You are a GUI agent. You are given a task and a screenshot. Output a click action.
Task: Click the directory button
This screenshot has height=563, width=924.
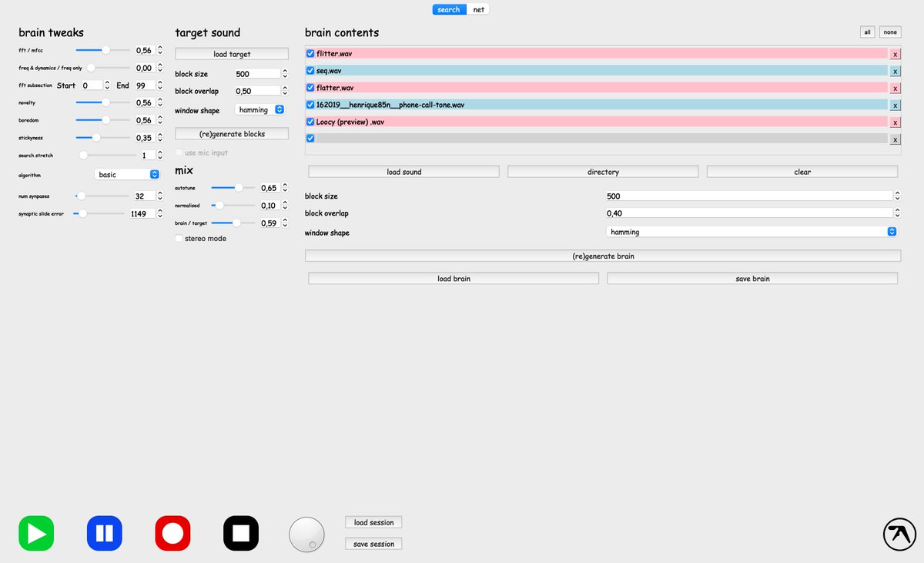[603, 172]
